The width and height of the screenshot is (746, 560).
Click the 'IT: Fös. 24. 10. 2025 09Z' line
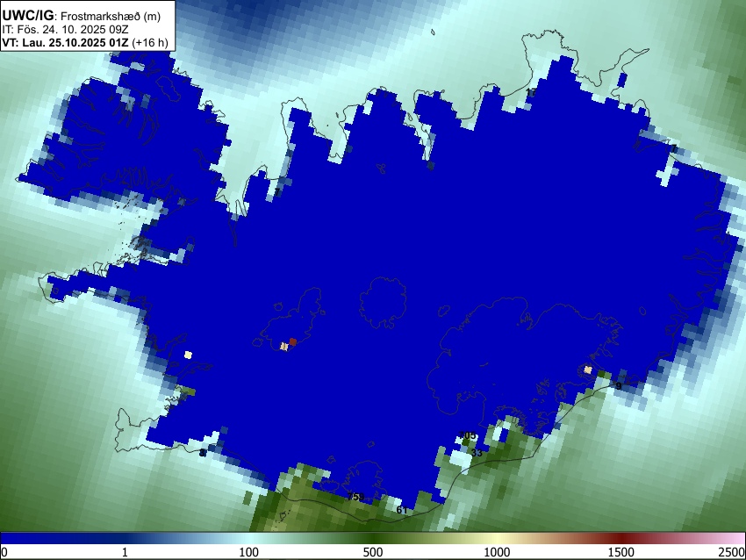(x=65, y=30)
